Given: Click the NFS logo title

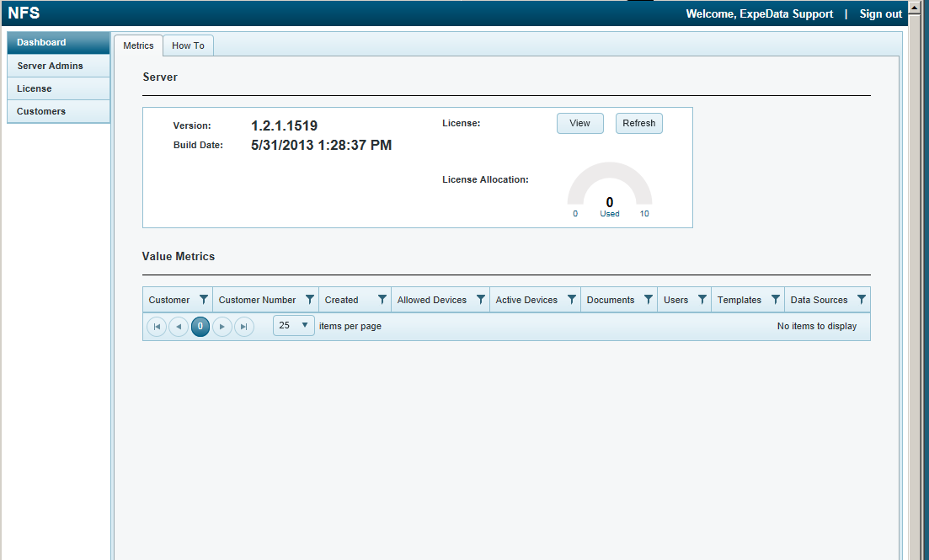Looking at the screenshot, I should [x=24, y=13].
